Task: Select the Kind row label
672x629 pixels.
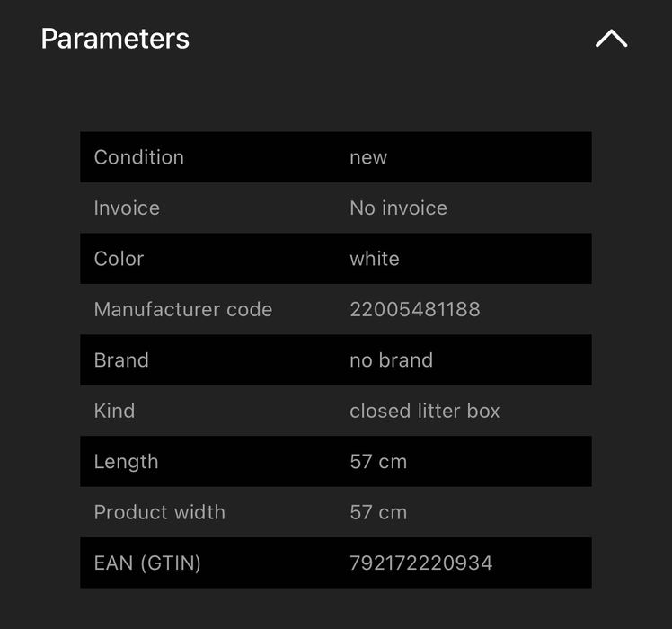Action: point(114,411)
